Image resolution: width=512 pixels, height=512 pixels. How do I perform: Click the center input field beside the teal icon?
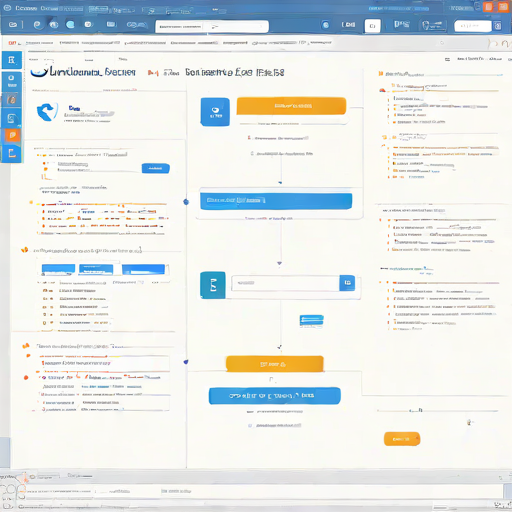click(x=285, y=283)
